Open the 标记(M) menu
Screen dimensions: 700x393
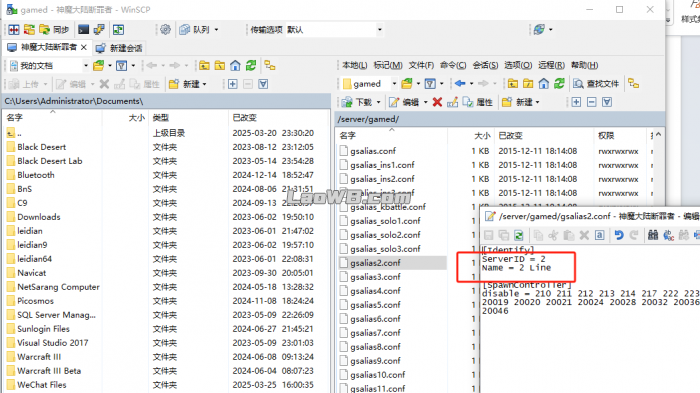(x=388, y=65)
